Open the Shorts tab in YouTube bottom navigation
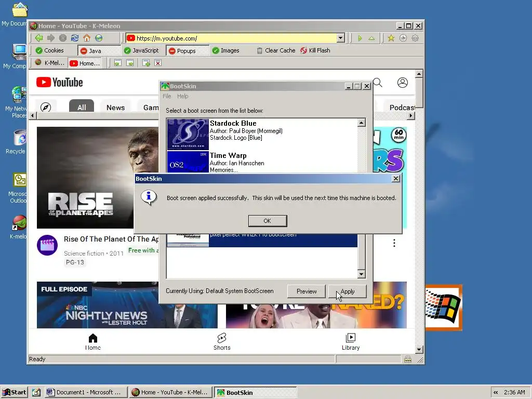The image size is (532, 399). point(222,342)
